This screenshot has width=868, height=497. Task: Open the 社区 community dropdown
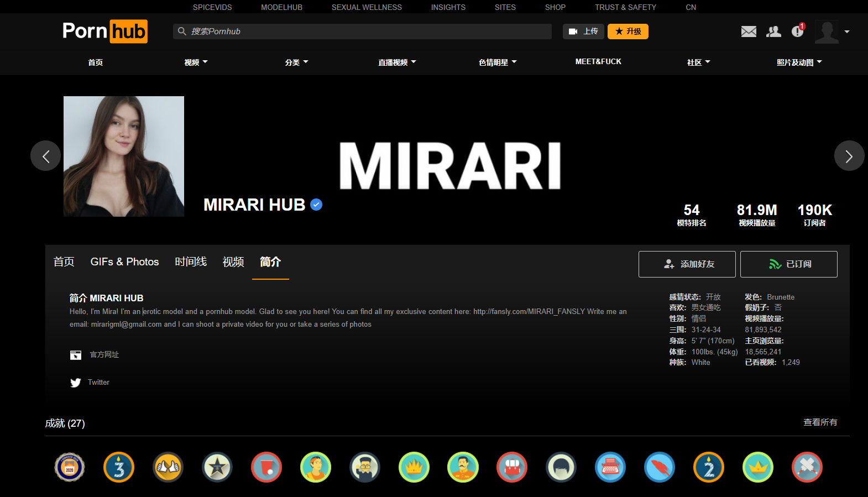point(698,62)
